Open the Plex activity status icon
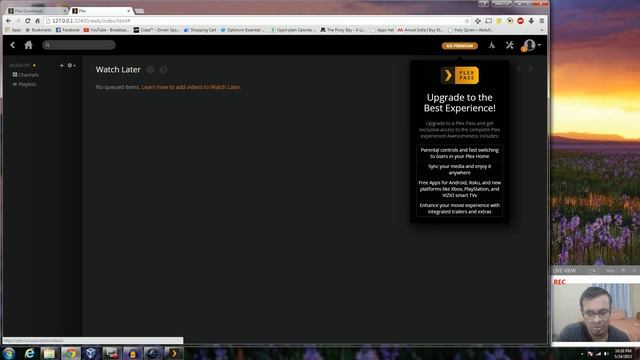The image size is (640, 360). (492, 45)
